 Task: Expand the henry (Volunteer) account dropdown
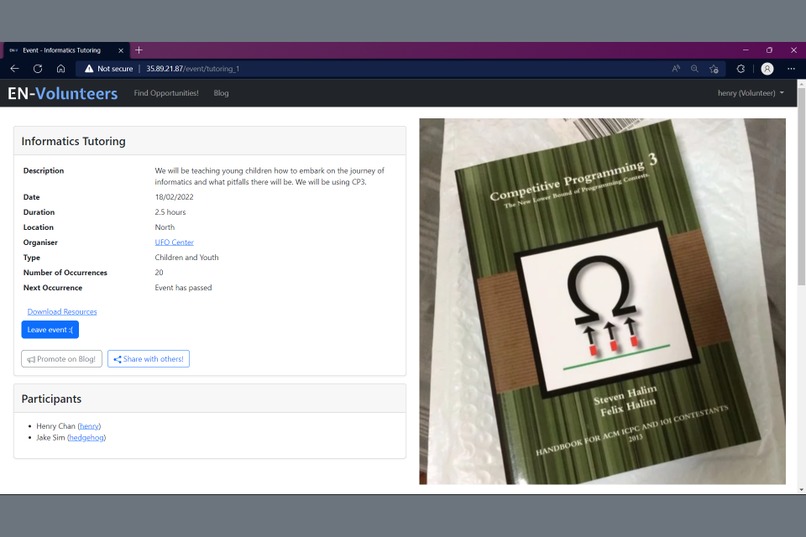pos(750,93)
